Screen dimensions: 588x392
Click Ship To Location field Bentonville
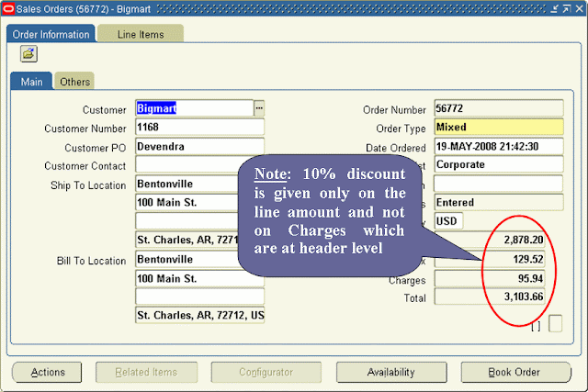(187, 184)
